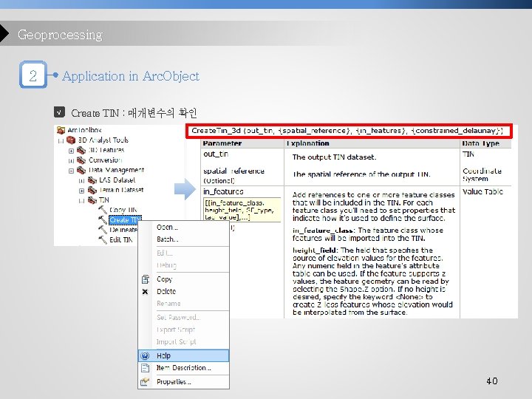Click the Item Description document icon
The width and height of the screenshot is (532, 399).
145,368
